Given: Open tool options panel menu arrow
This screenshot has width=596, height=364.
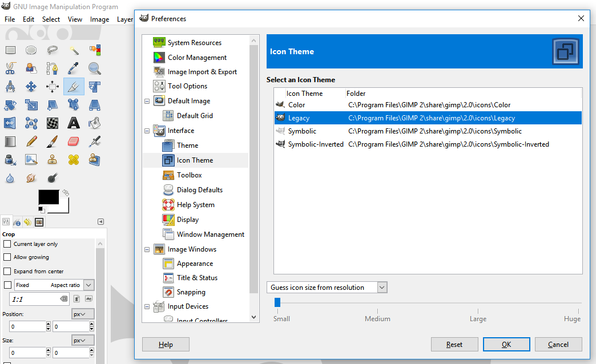Looking at the screenshot, I should pyautogui.click(x=100, y=221).
